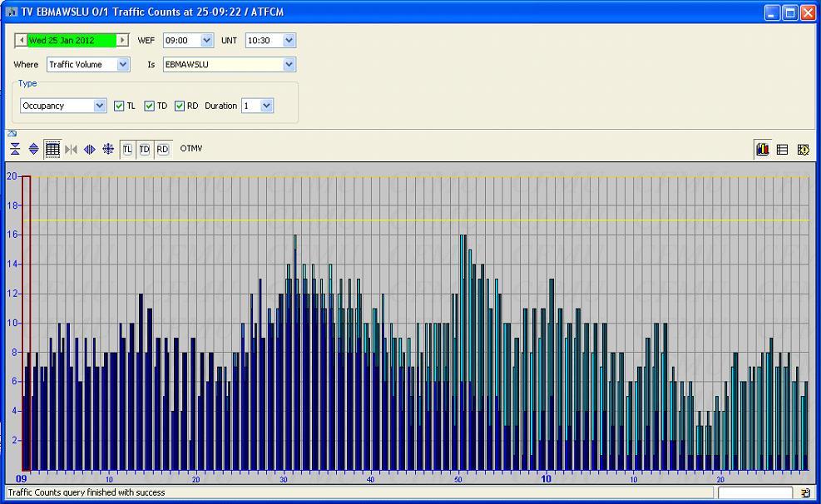The width and height of the screenshot is (821, 504).
Task: Close the Traffic Counts window
Action: tap(808, 12)
